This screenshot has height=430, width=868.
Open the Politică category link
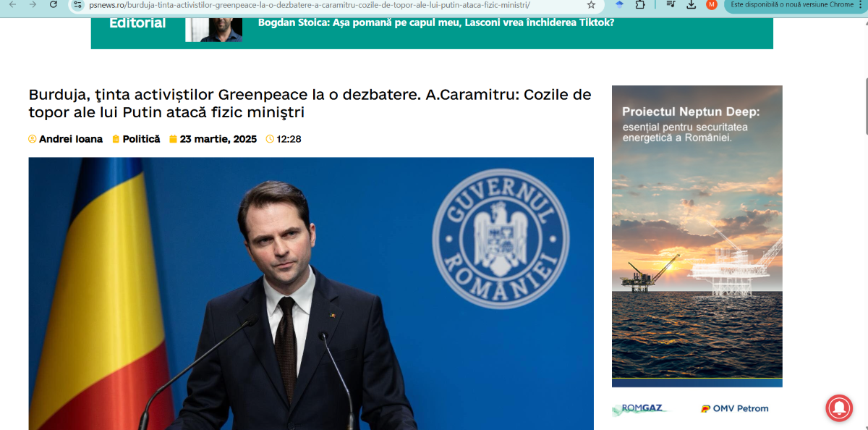tap(141, 139)
